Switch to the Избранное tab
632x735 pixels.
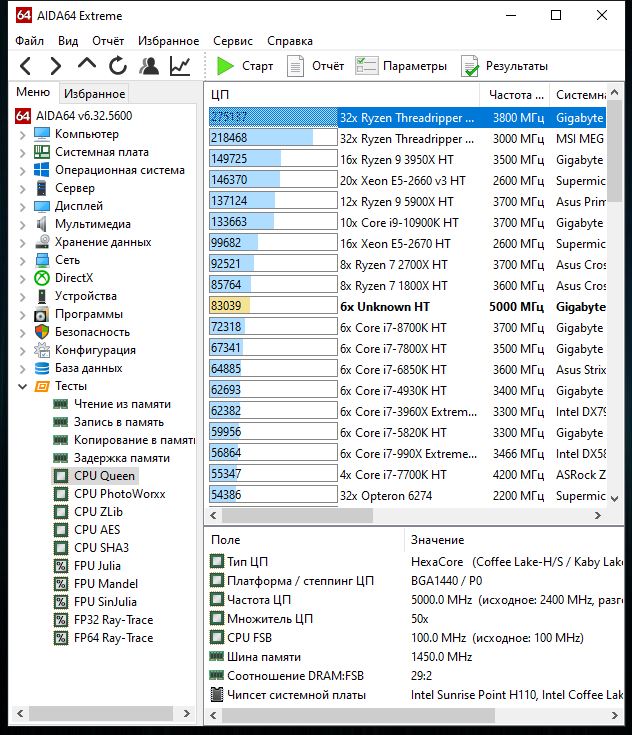(94, 94)
